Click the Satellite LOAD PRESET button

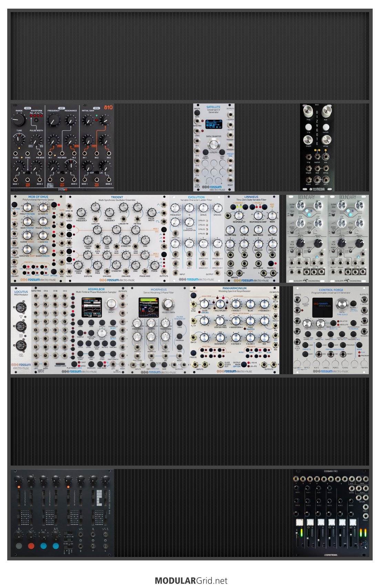(x=205, y=152)
